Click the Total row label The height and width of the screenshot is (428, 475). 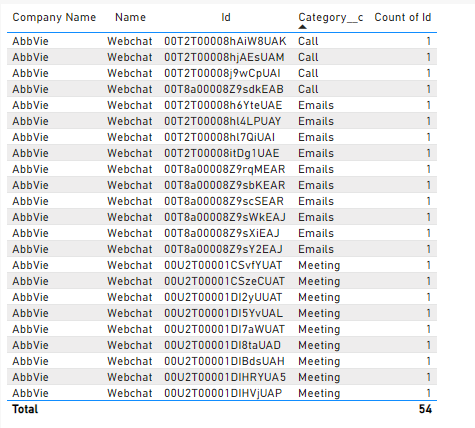[25, 409]
